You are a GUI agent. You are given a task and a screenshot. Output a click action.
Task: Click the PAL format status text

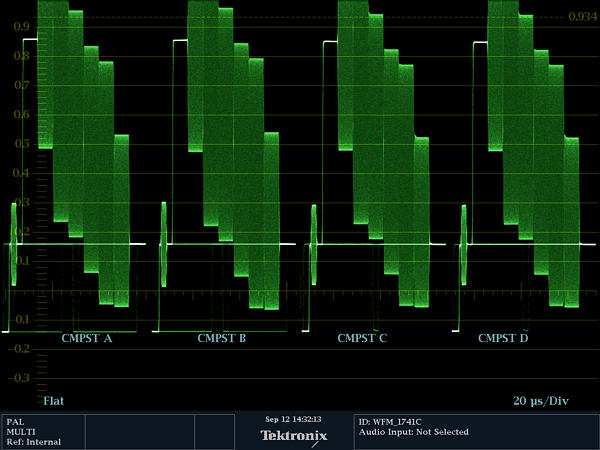coord(15,420)
